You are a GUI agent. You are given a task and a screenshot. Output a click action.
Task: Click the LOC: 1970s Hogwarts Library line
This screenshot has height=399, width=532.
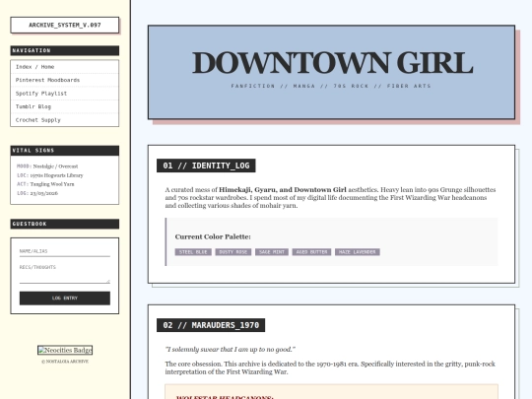50,175
